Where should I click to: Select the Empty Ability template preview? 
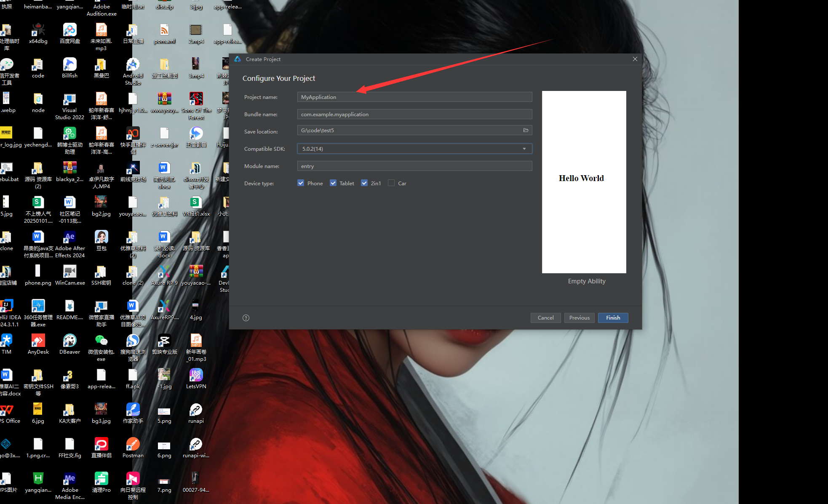[584, 181]
